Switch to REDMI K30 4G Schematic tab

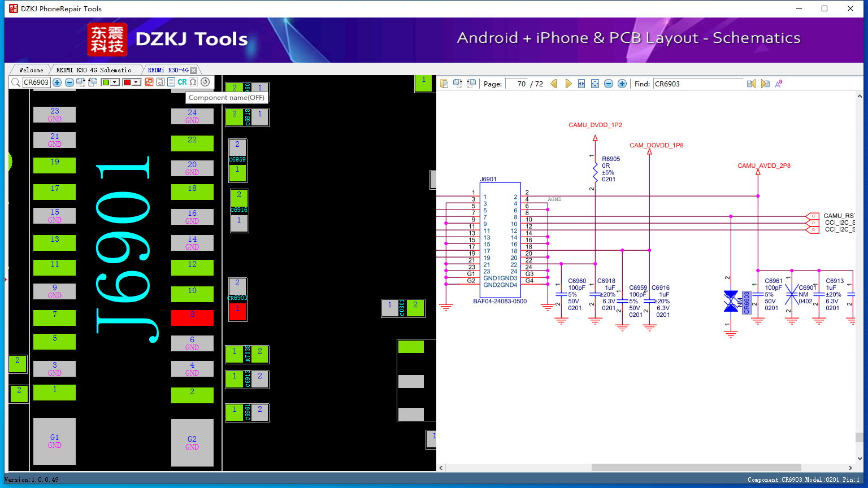93,70
